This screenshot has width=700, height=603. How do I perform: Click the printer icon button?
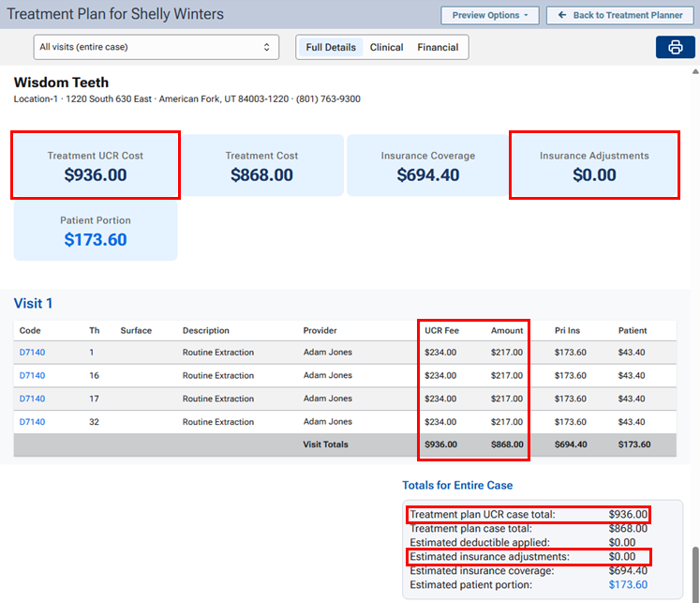[675, 48]
